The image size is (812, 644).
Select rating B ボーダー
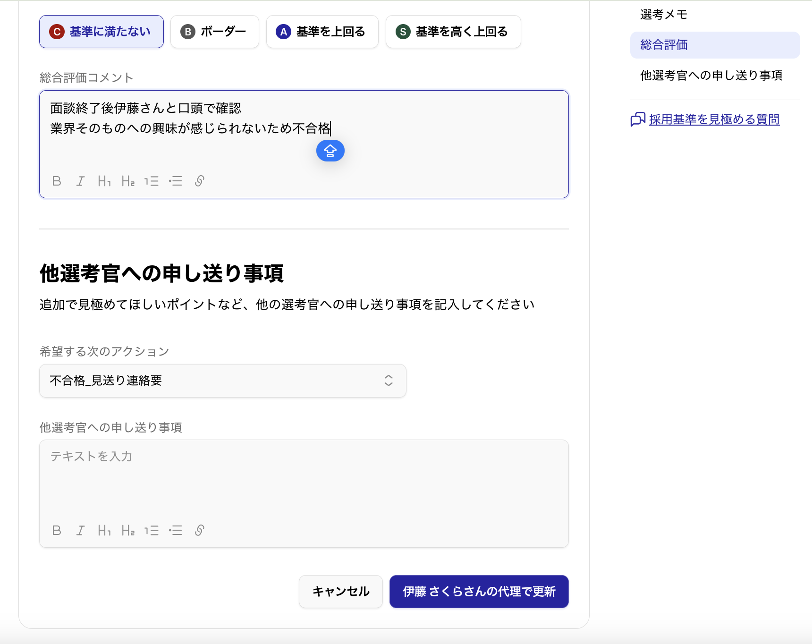coord(215,32)
